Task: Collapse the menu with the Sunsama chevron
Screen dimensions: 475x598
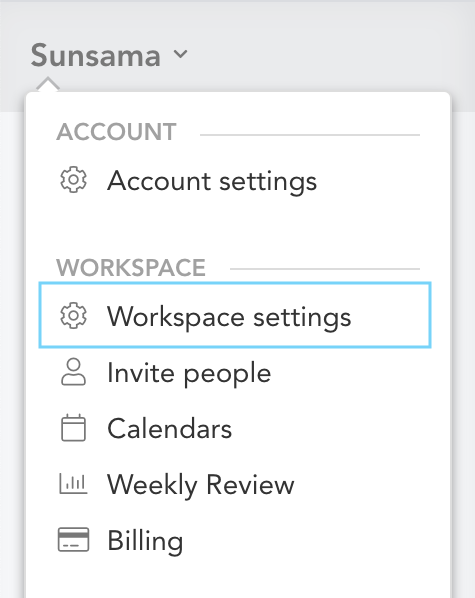Action: click(180, 54)
